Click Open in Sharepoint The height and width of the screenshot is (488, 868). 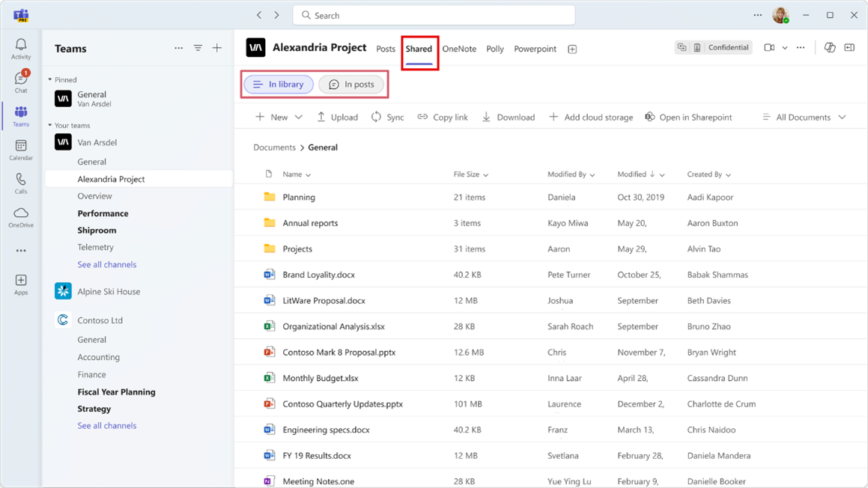click(x=688, y=117)
